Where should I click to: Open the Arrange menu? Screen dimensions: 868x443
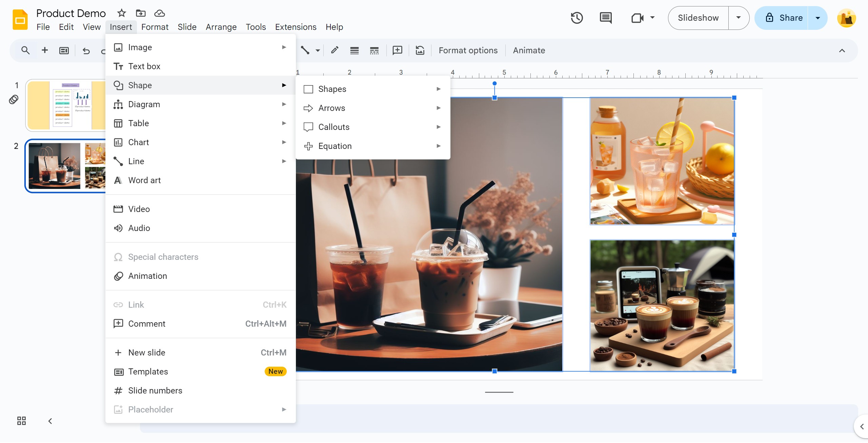tap(221, 27)
